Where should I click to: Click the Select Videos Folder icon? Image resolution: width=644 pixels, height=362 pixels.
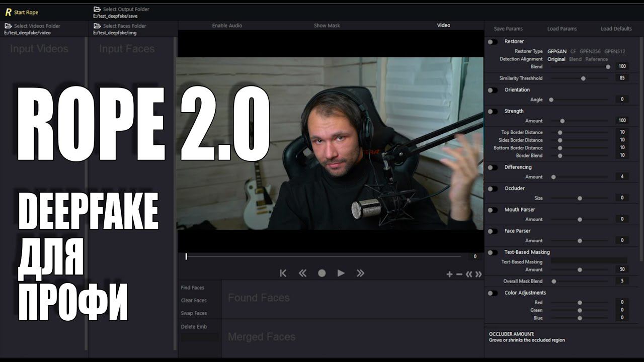tap(8, 26)
